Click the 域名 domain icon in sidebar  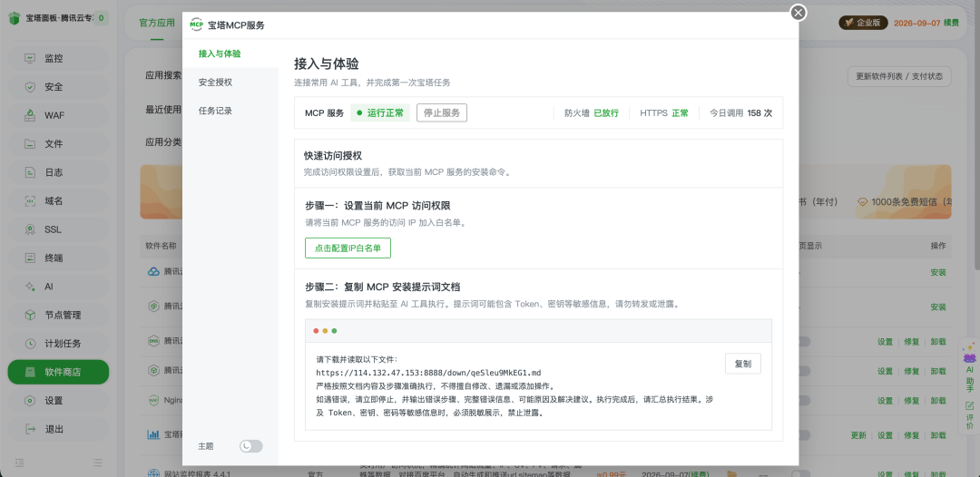click(29, 201)
